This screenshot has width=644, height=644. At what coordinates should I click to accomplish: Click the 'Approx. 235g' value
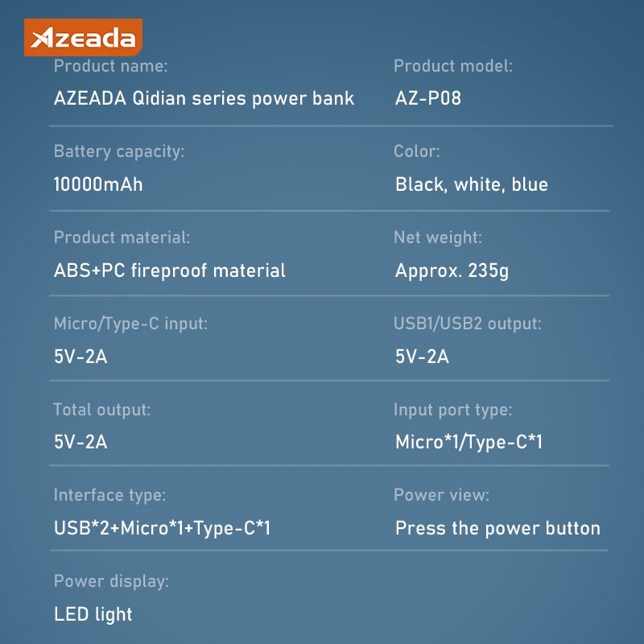click(x=452, y=270)
